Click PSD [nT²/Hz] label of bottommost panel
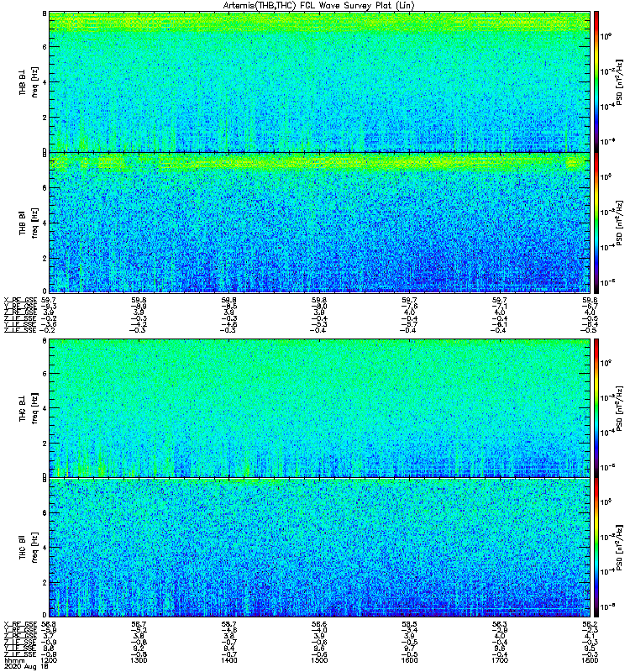Image resolution: width=630 pixels, height=672 pixels. point(619,548)
